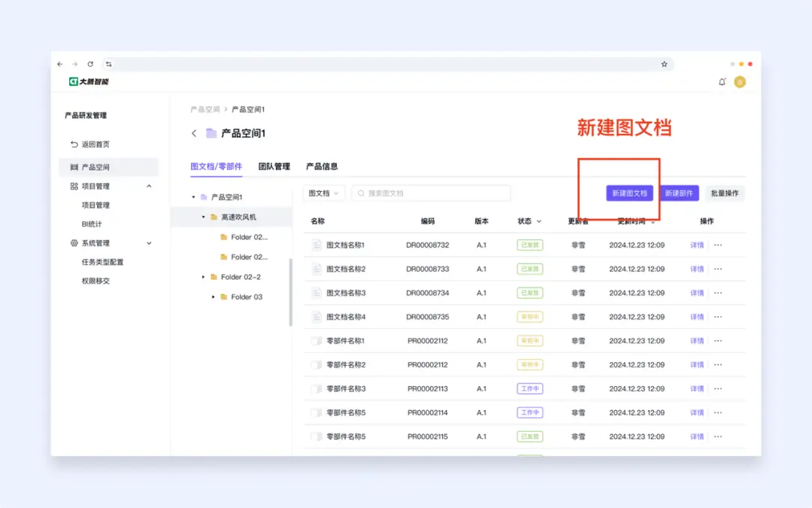Expand the Folder 02-2 tree node

pyautogui.click(x=201, y=276)
